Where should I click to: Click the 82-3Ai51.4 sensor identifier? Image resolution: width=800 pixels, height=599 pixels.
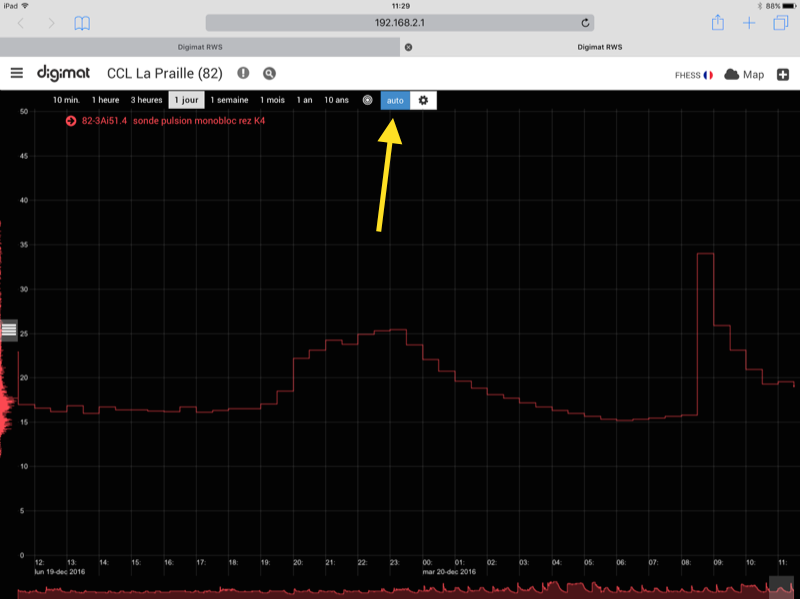(104, 121)
